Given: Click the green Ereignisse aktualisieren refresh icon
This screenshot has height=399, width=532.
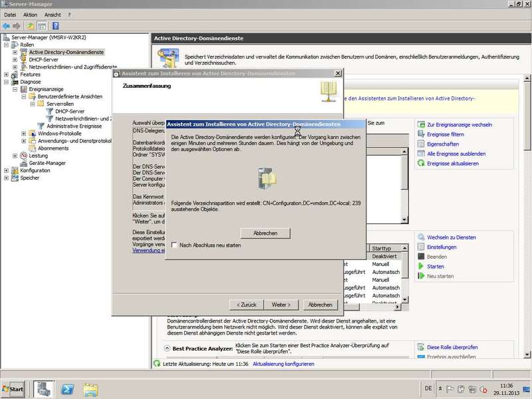Looking at the screenshot, I should [x=420, y=163].
